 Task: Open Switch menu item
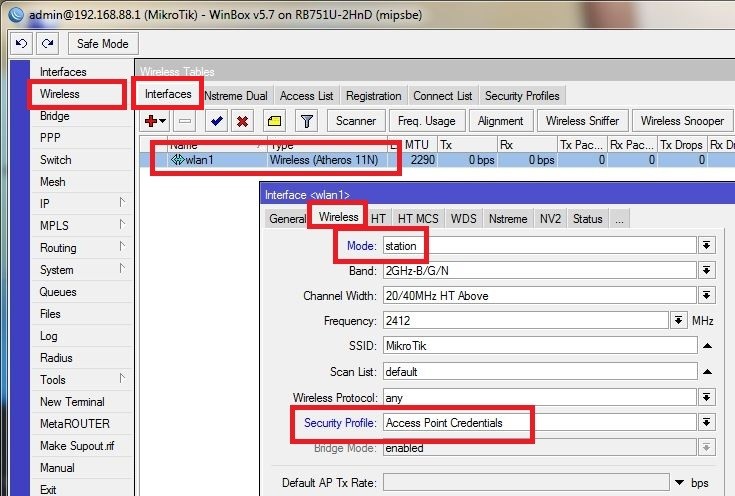(x=56, y=160)
